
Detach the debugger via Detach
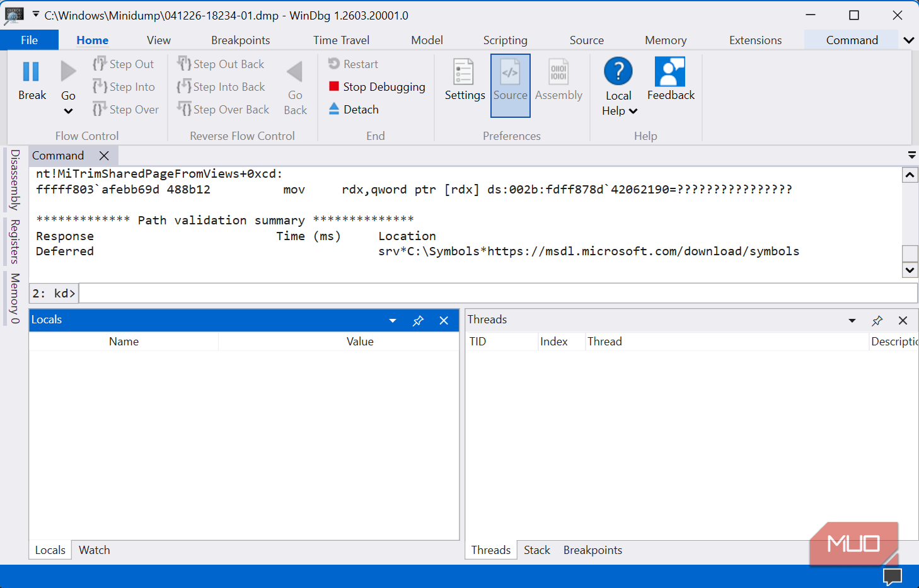point(354,109)
